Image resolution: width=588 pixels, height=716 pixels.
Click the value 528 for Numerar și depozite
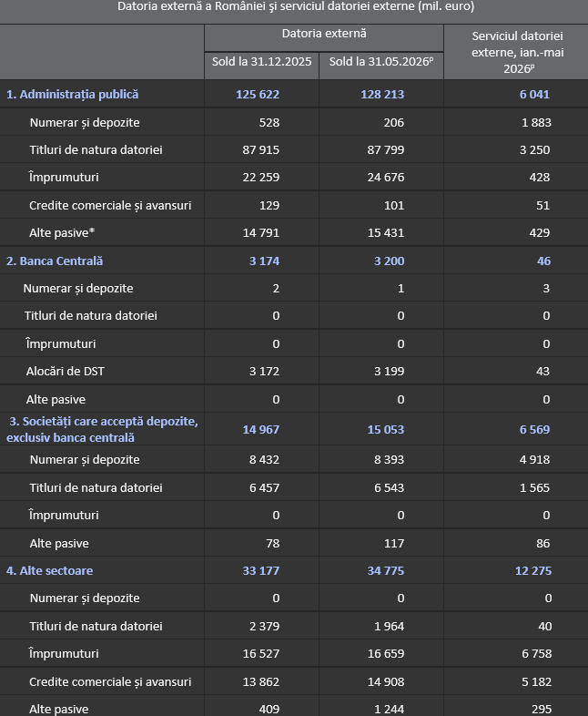click(269, 122)
